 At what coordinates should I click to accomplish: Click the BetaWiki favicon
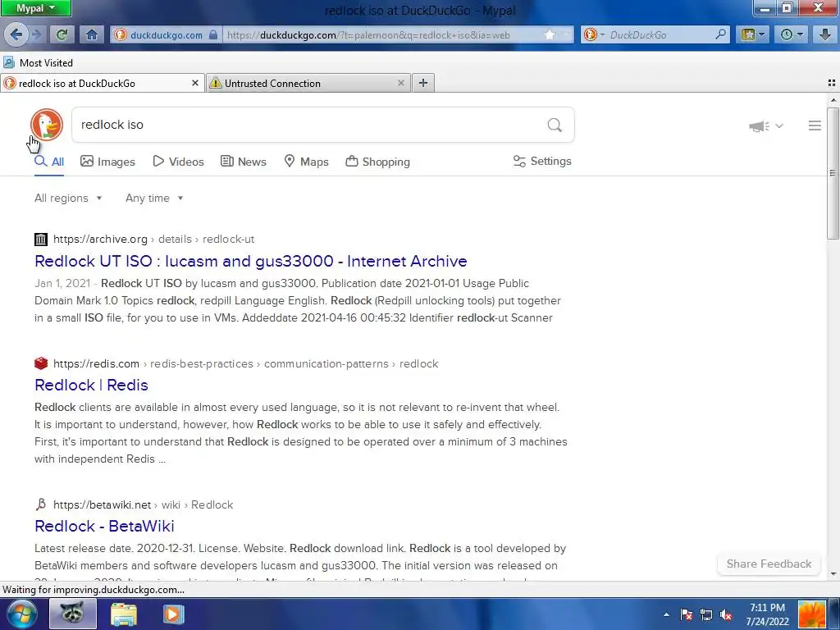click(41, 504)
